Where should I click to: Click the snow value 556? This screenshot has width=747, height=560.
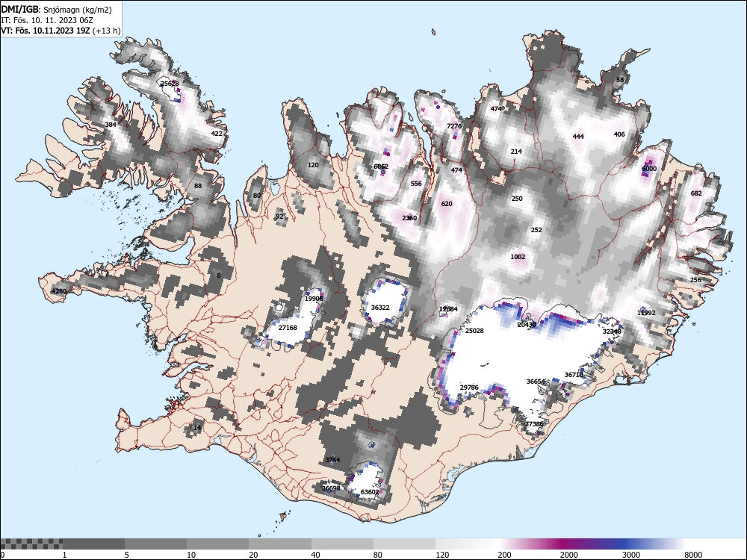(x=416, y=184)
